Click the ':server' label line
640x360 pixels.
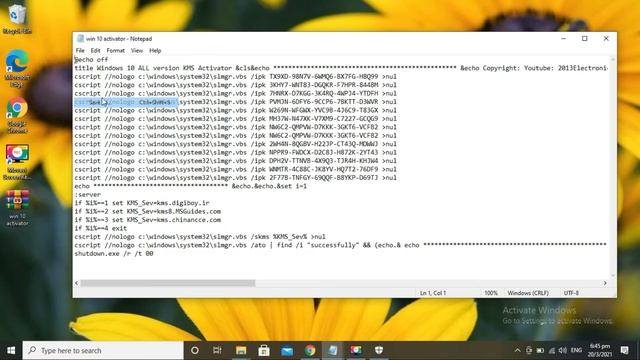(x=87, y=195)
